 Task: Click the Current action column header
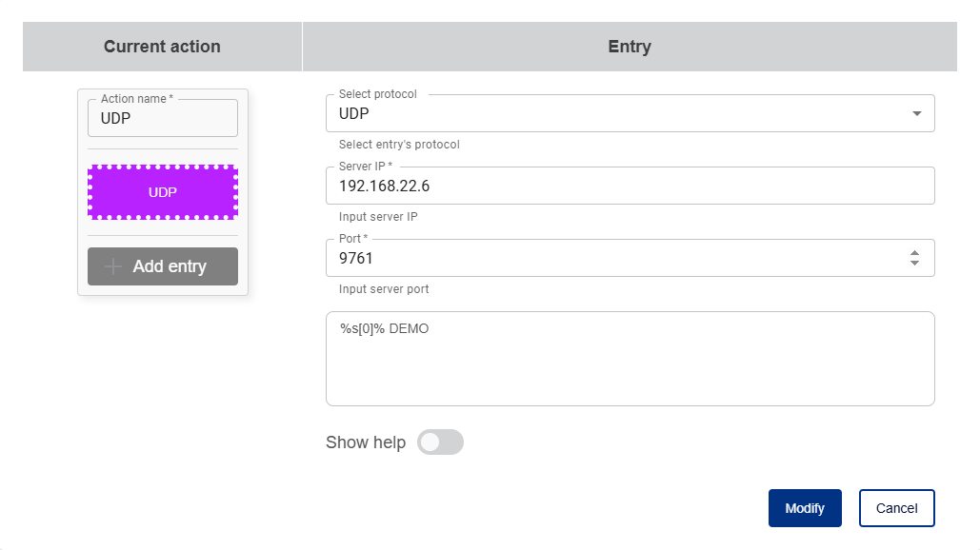162,47
